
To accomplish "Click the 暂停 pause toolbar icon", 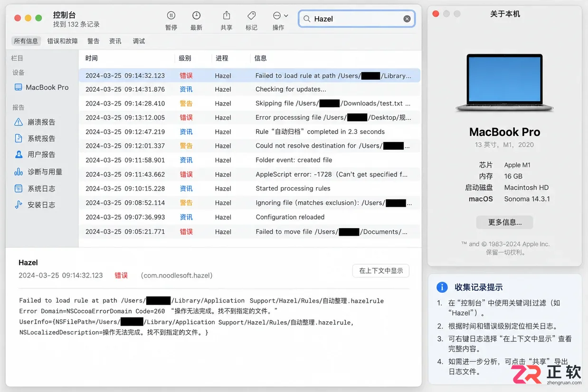I will pyautogui.click(x=171, y=16).
